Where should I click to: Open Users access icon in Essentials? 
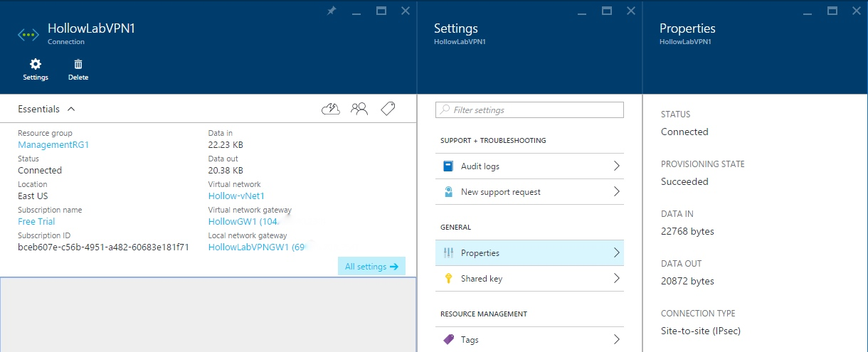click(x=359, y=109)
